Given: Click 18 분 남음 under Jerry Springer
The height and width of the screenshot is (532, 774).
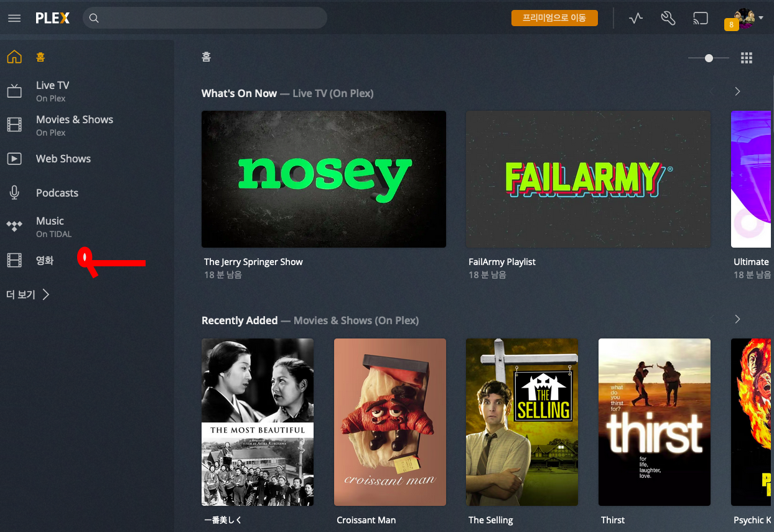Looking at the screenshot, I should pos(223,275).
